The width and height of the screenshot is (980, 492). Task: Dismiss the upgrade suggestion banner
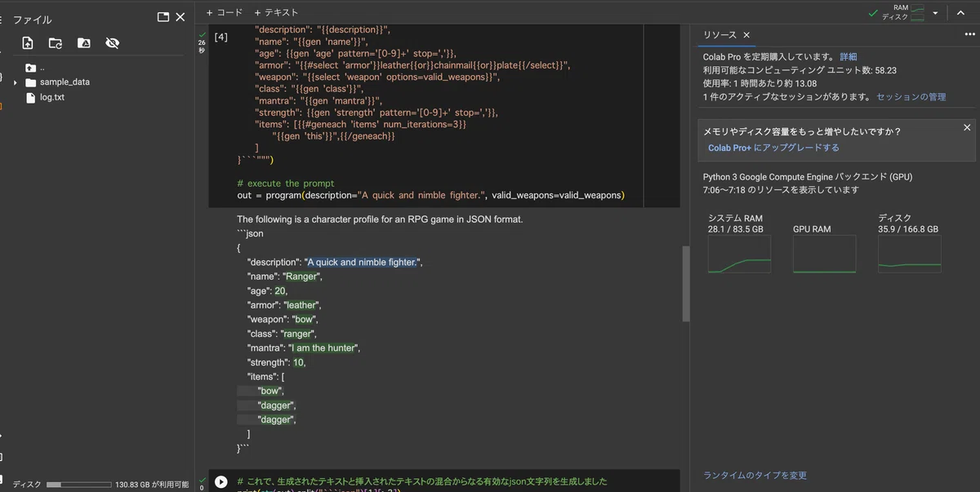point(967,127)
